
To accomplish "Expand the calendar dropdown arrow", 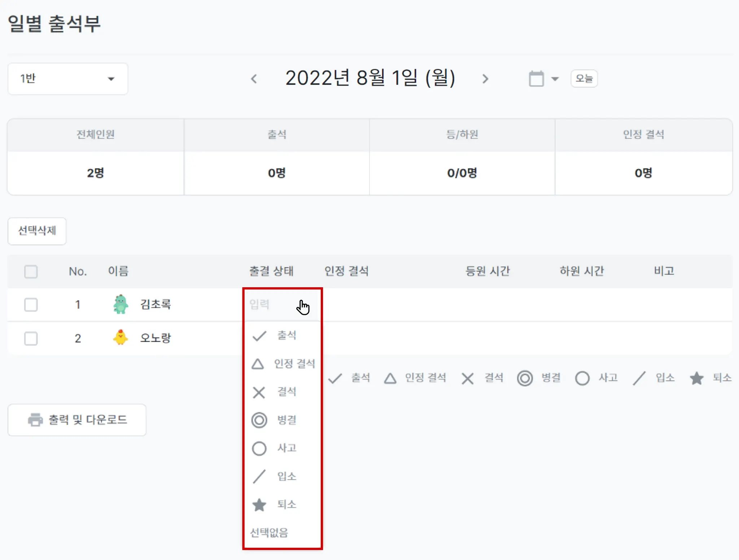I will 555,79.
